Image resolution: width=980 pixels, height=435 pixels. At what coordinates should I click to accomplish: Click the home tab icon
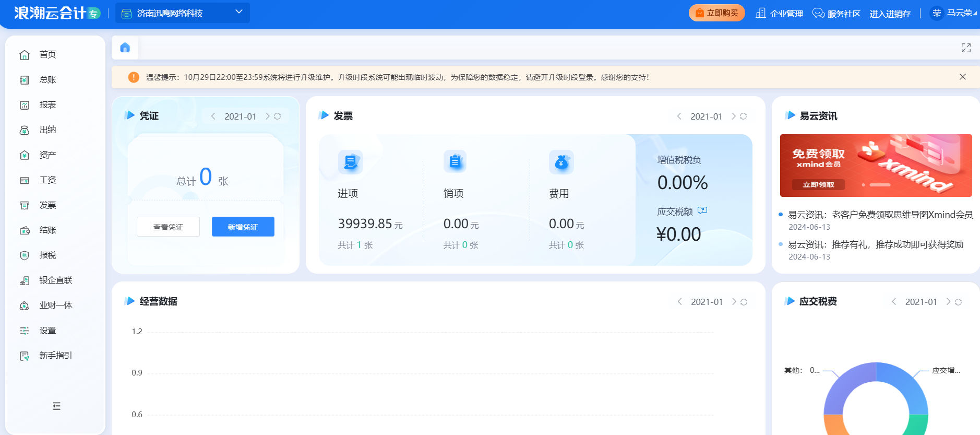click(125, 48)
